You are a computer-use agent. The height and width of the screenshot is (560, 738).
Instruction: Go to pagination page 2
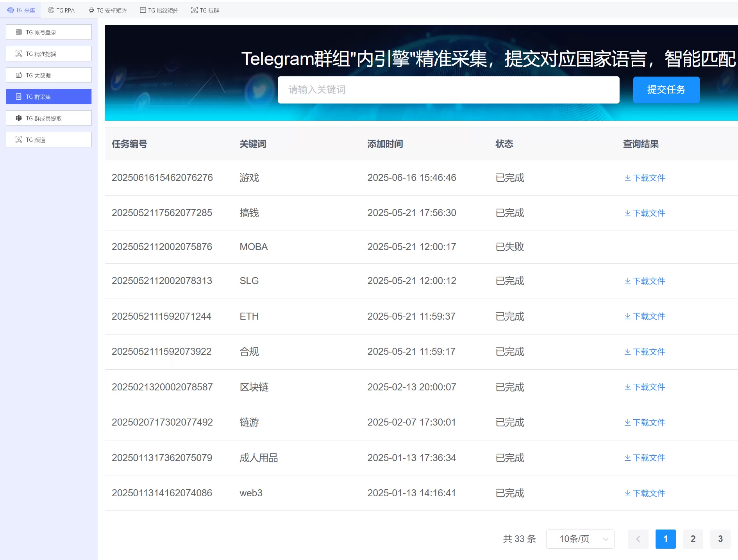coord(693,539)
